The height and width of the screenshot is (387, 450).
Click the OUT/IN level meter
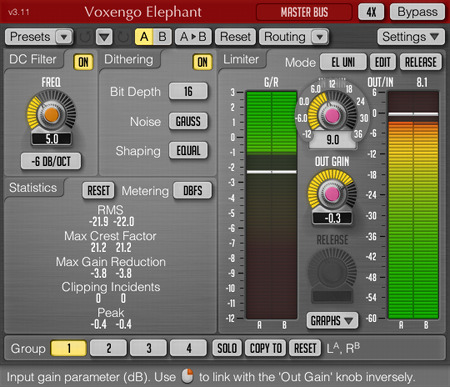[x=413, y=205]
